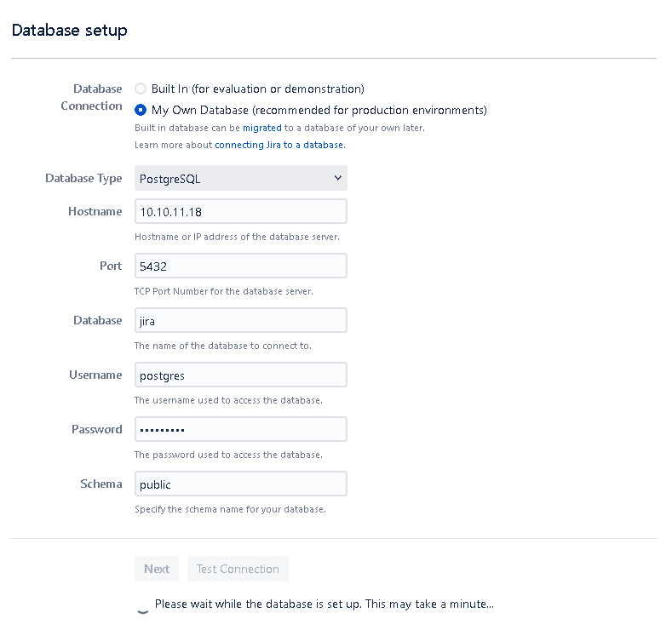Click the Test Connection button
Screen dimensions: 672x630
click(x=238, y=569)
